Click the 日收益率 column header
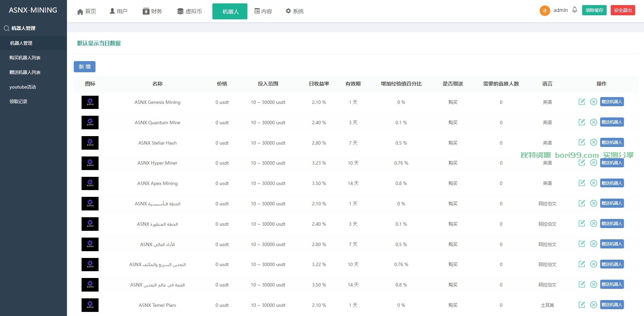The width and height of the screenshot is (644, 316). click(319, 83)
